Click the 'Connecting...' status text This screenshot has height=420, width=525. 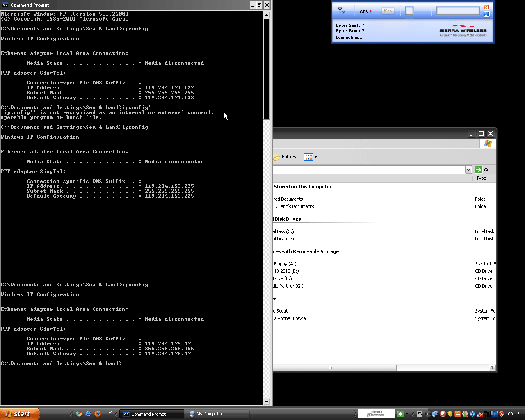[349, 37]
